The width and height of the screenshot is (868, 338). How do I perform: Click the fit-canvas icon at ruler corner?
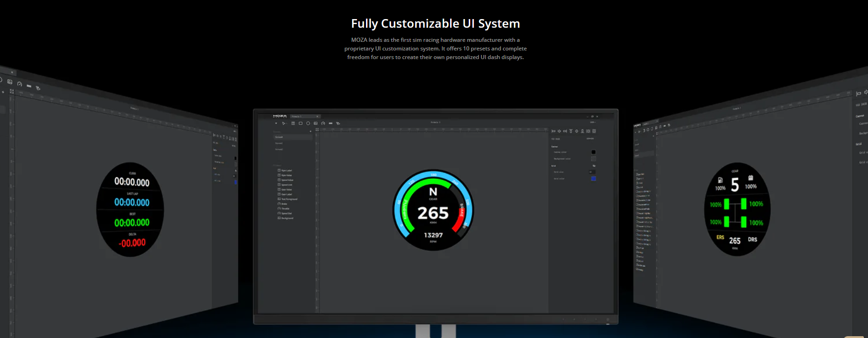point(317,129)
